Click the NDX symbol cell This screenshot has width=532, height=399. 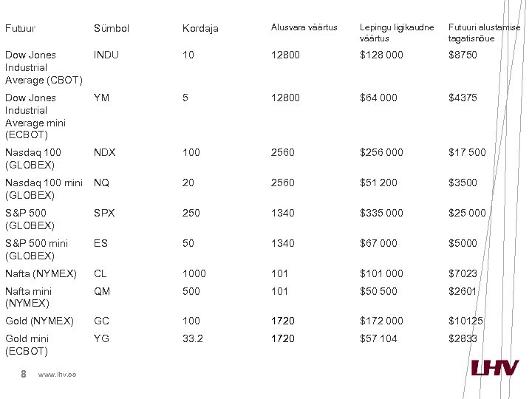[105, 152]
